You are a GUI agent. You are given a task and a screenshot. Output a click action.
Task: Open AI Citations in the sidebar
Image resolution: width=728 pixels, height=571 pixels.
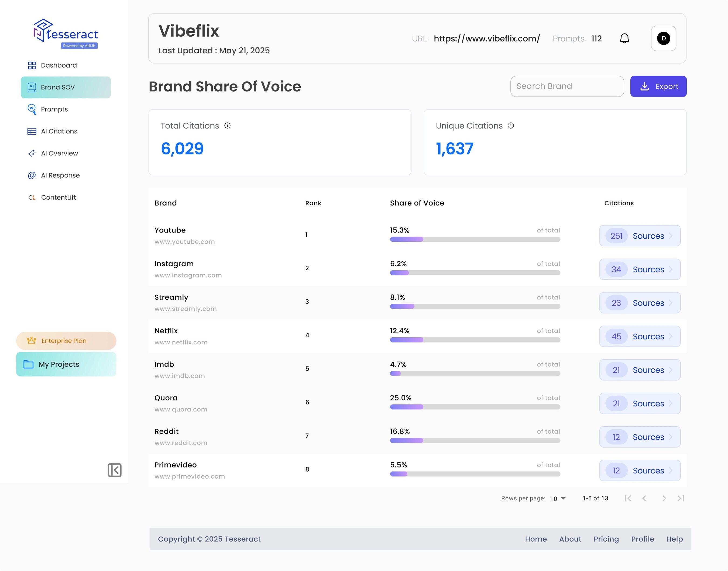tap(59, 131)
